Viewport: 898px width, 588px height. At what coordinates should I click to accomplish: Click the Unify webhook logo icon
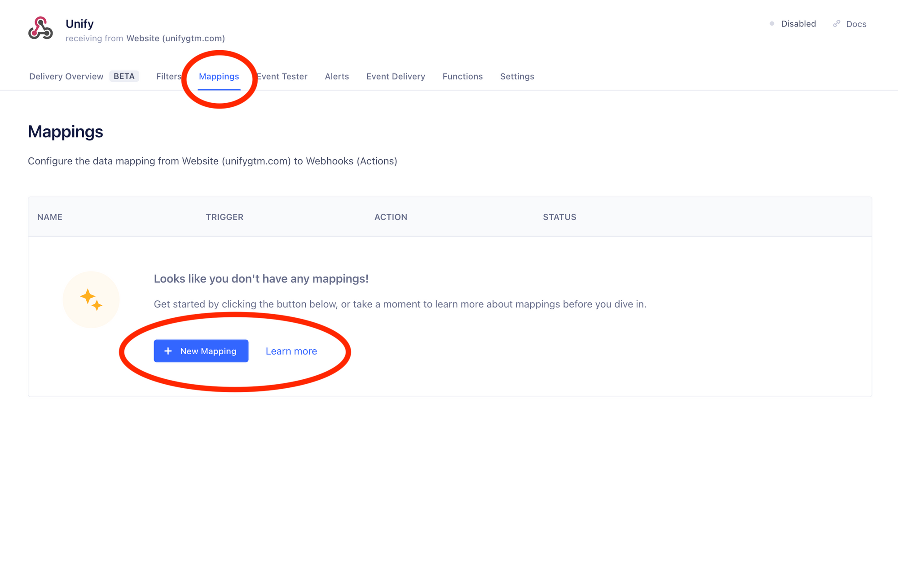(40, 29)
